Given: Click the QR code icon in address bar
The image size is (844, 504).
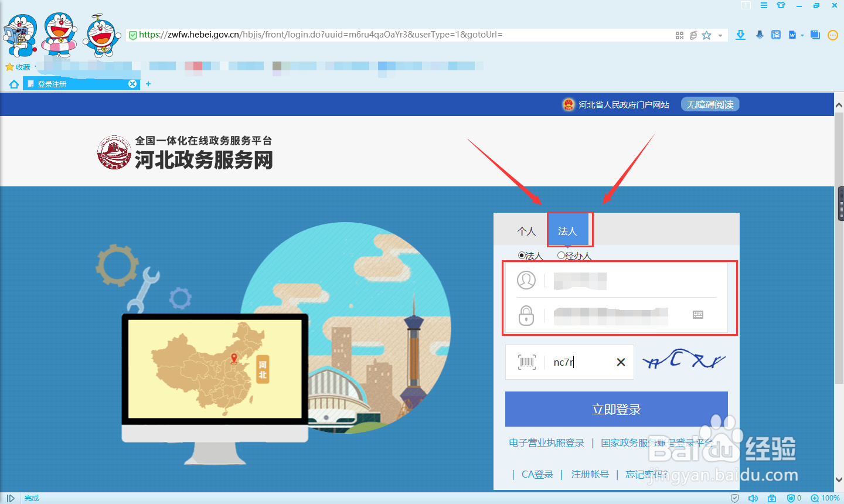Looking at the screenshot, I should click(679, 35).
